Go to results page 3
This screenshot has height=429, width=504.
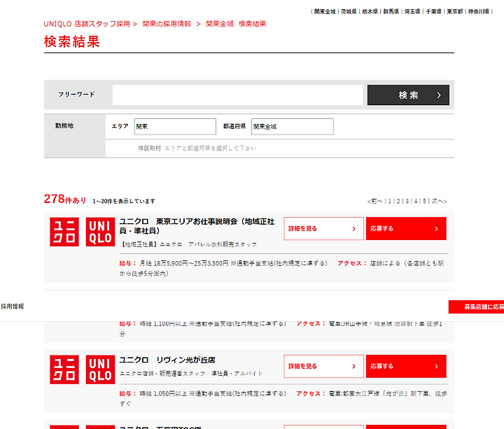coord(407,201)
